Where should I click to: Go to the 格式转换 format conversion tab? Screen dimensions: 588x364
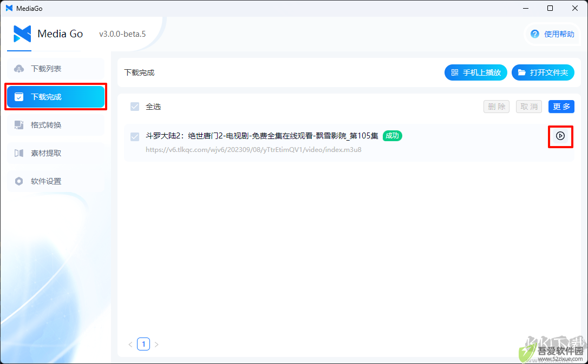(x=56, y=125)
